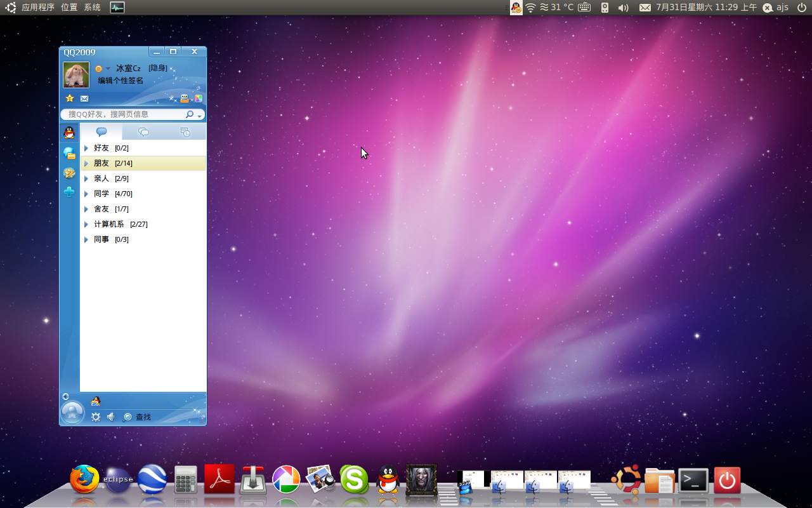
Task: Open the Ubuntu logo icon in dock
Action: 625,479
